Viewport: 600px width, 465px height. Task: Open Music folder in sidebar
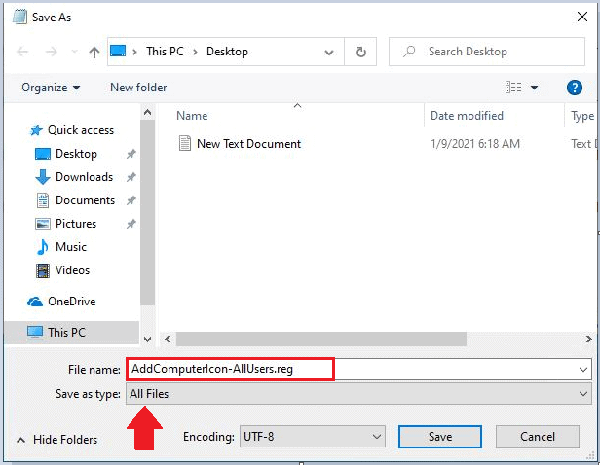pyautogui.click(x=70, y=247)
